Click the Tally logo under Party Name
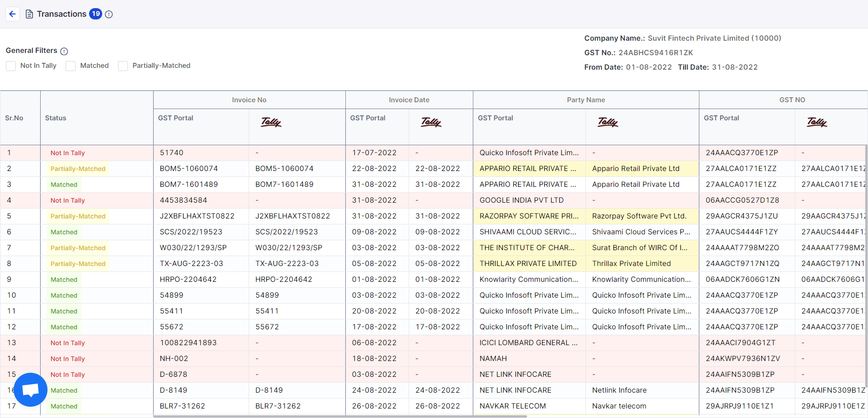The image size is (868, 418). point(608,122)
